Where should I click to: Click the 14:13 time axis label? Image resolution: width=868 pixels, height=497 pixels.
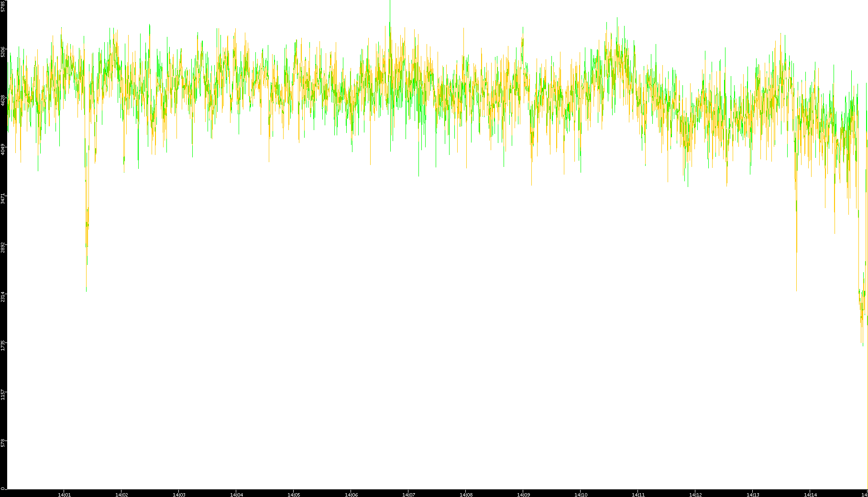click(x=753, y=494)
